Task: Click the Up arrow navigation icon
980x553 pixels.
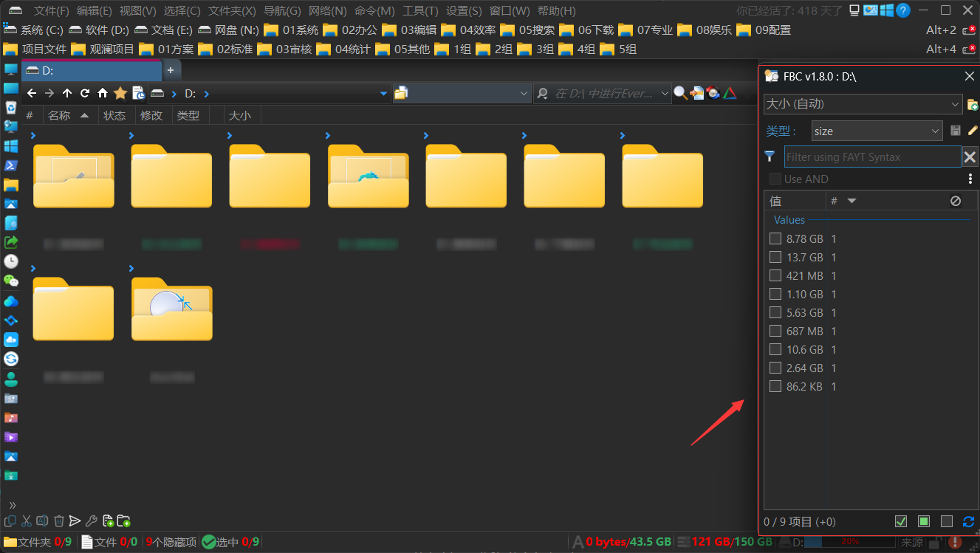Action: [x=67, y=93]
